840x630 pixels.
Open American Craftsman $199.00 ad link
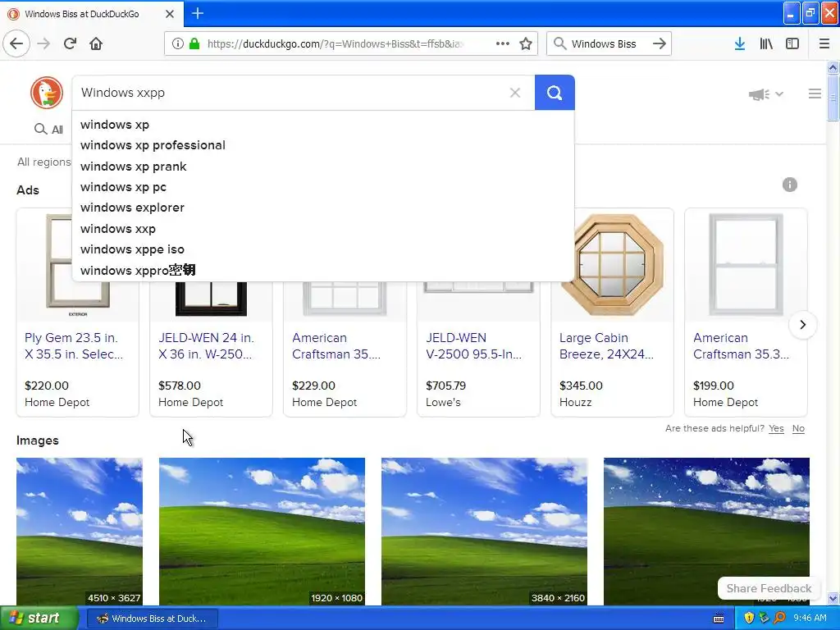pyautogui.click(x=741, y=346)
